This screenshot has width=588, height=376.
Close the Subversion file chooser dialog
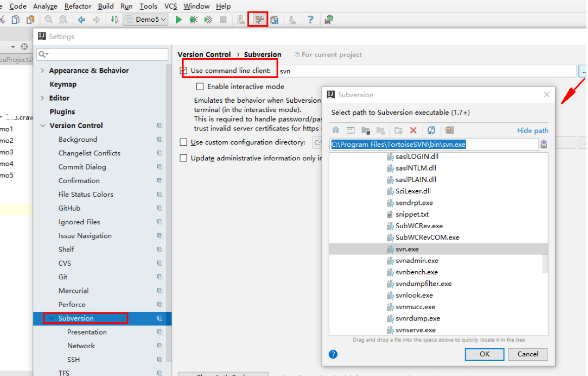pyautogui.click(x=547, y=95)
